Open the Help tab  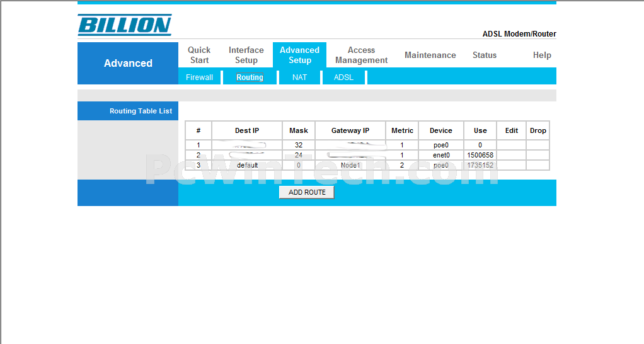coord(542,55)
